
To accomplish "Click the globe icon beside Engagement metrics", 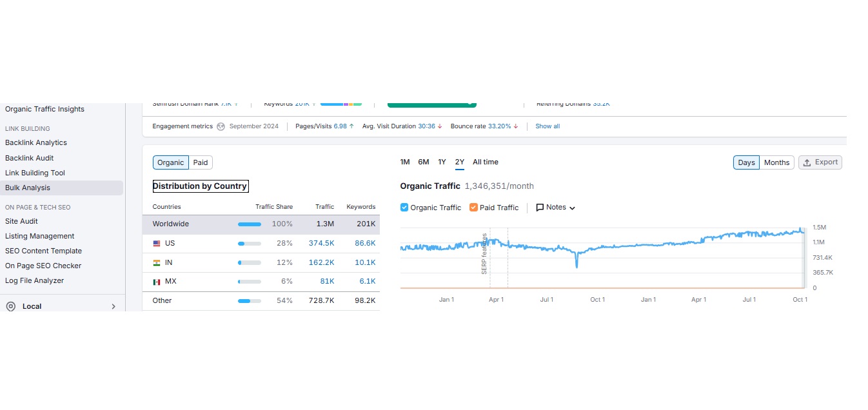I will point(221,126).
